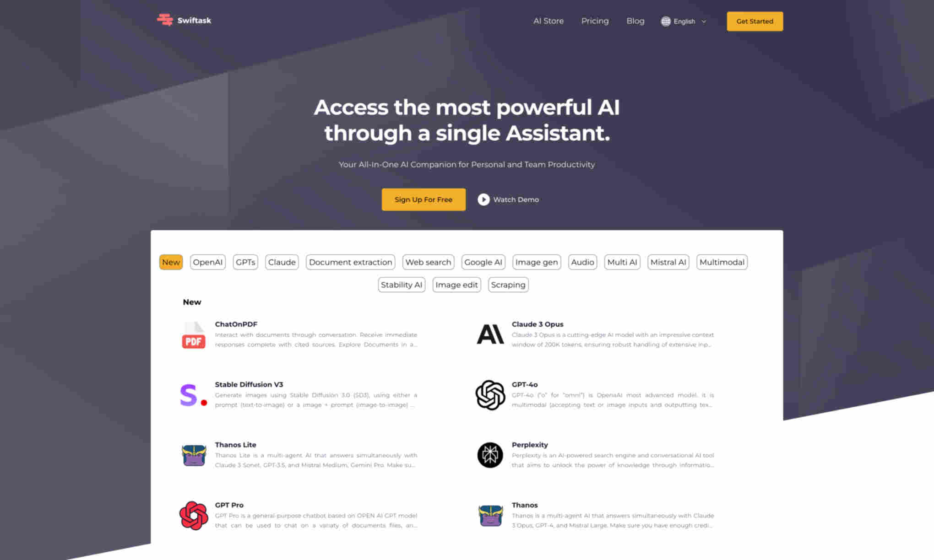This screenshot has width=934, height=560.
Task: Toggle the Image gen filter button
Action: click(x=537, y=261)
